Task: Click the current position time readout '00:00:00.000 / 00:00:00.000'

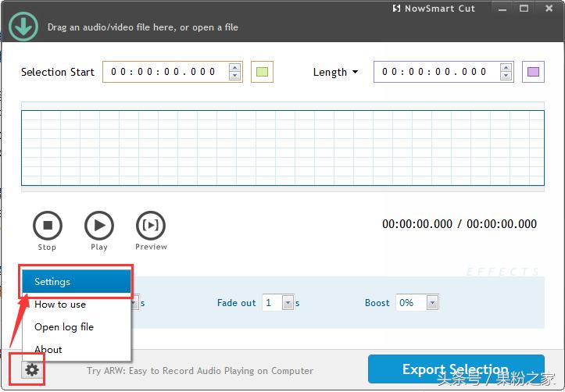Action: pos(460,224)
